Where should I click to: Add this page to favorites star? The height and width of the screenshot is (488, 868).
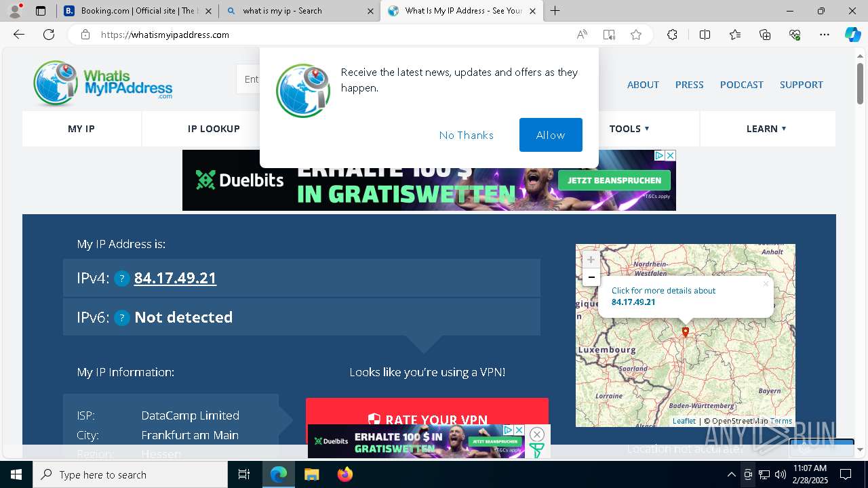click(636, 35)
